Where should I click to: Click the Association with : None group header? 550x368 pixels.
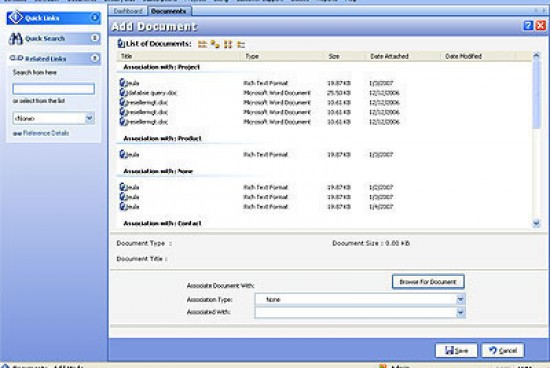pyautogui.click(x=158, y=171)
